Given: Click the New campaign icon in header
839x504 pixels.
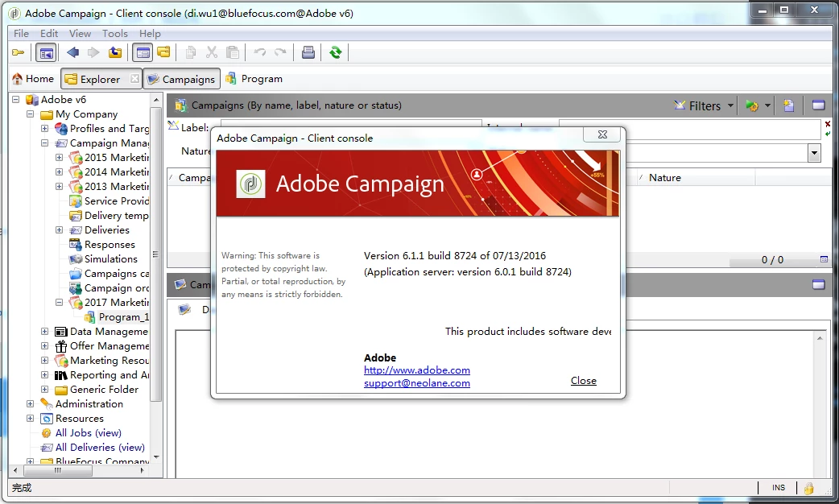Looking at the screenshot, I should tap(788, 105).
